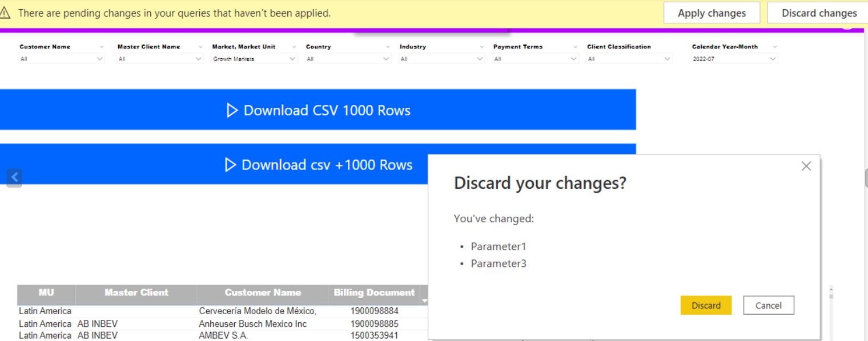Expand chevron next to Payment Terms header

575,47
